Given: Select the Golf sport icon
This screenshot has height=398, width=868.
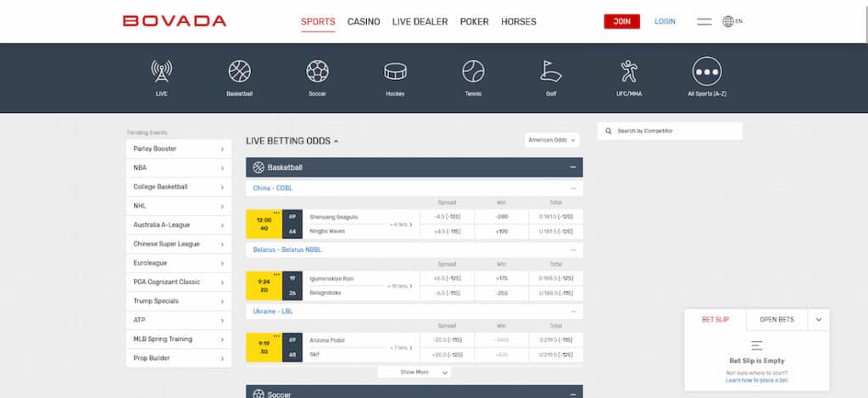Looking at the screenshot, I should click(x=551, y=71).
